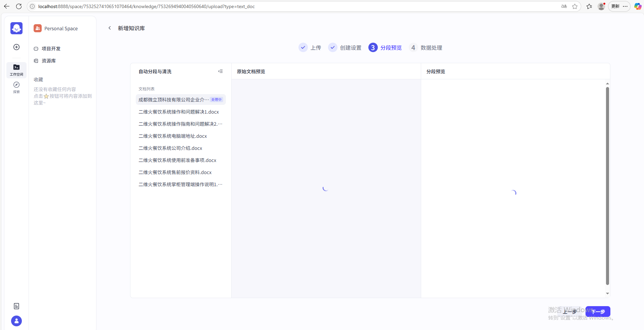Click the plus create icon in the sidebar
644x330 pixels.
tap(16, 47)
